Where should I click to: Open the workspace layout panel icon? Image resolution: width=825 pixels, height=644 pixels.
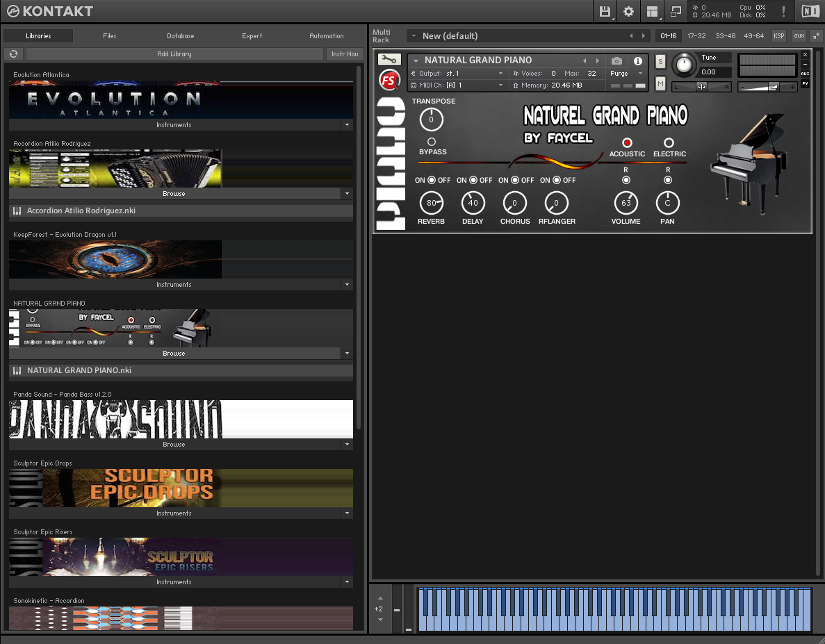(x=653, y=11)
